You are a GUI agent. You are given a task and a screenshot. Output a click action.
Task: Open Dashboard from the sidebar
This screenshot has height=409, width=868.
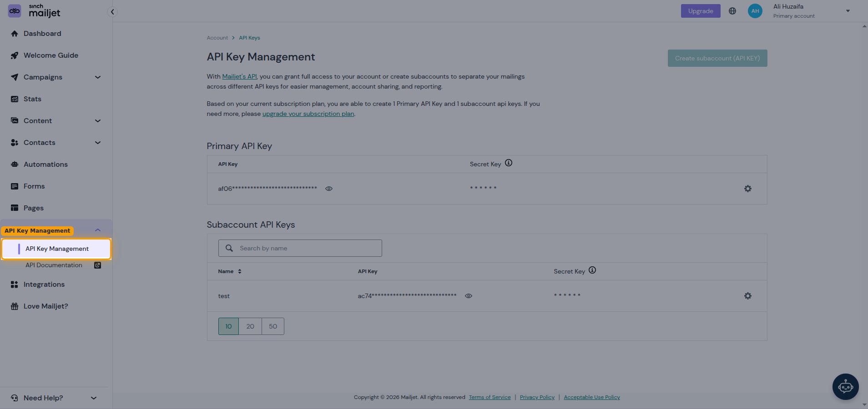(42, 34)
